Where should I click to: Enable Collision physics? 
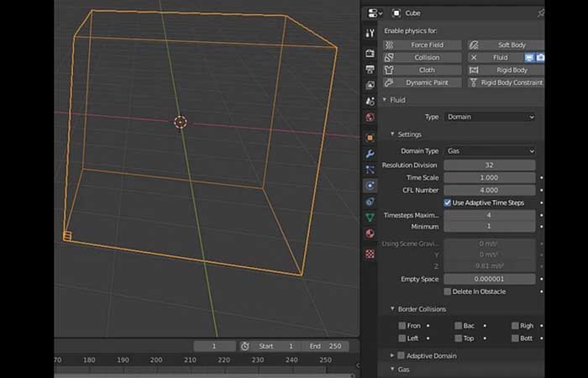[423, 57]
